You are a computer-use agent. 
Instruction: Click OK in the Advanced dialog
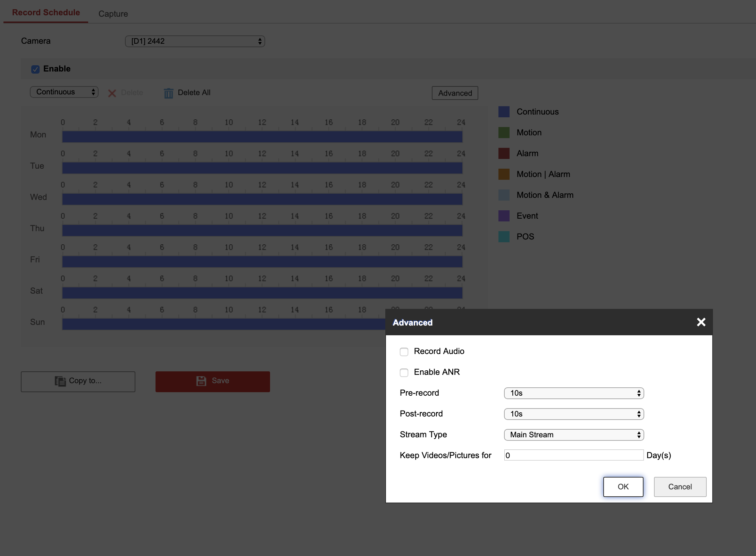coord(623,487)
